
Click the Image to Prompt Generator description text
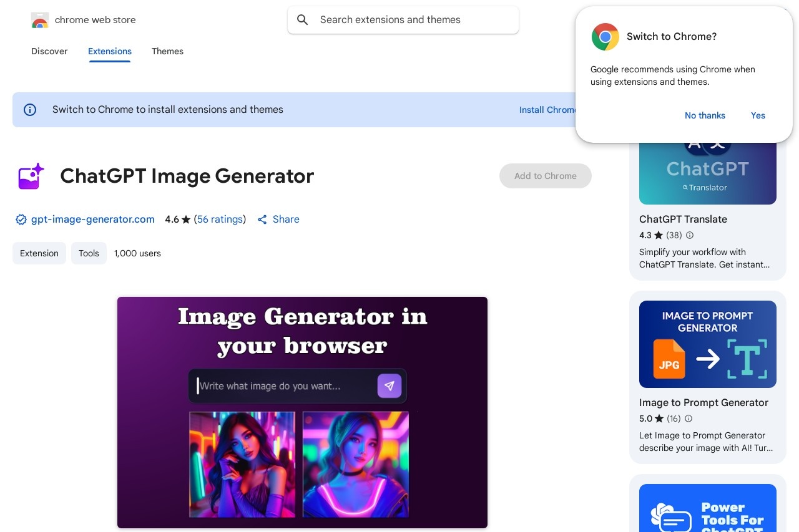click(x=706, y=442)
